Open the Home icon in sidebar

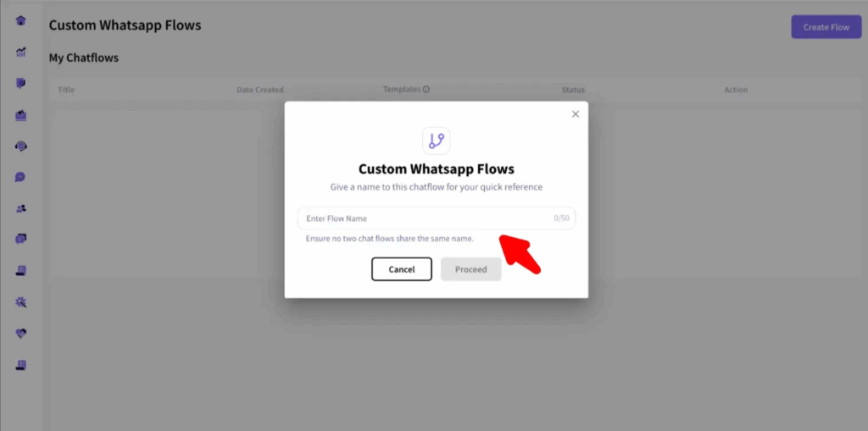(x=21, y=21)
